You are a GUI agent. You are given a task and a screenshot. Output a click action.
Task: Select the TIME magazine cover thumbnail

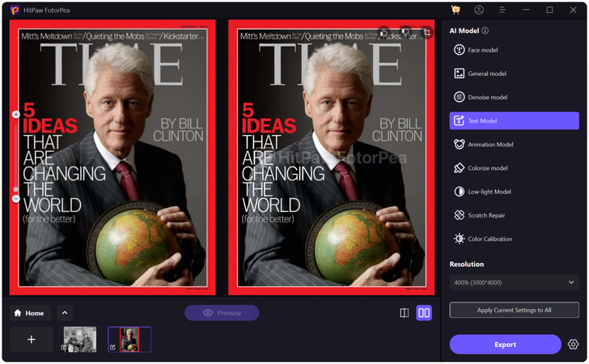pyautogui.click(x=129, y=340)
